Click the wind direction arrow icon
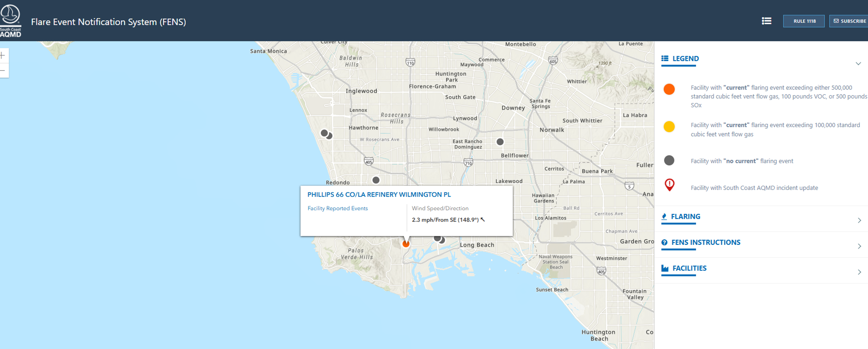The width and height of the screenshot is (868, 349). coord(483,220)
